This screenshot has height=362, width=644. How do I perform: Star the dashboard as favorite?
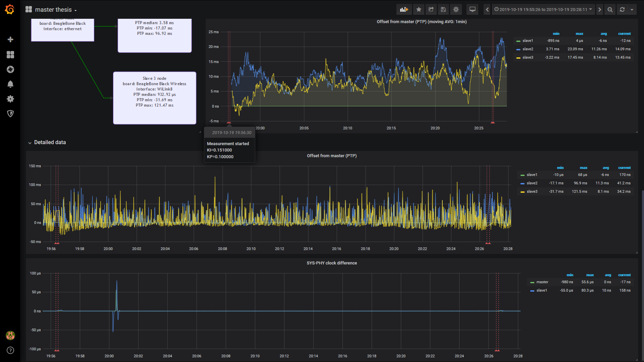point(419,9)
